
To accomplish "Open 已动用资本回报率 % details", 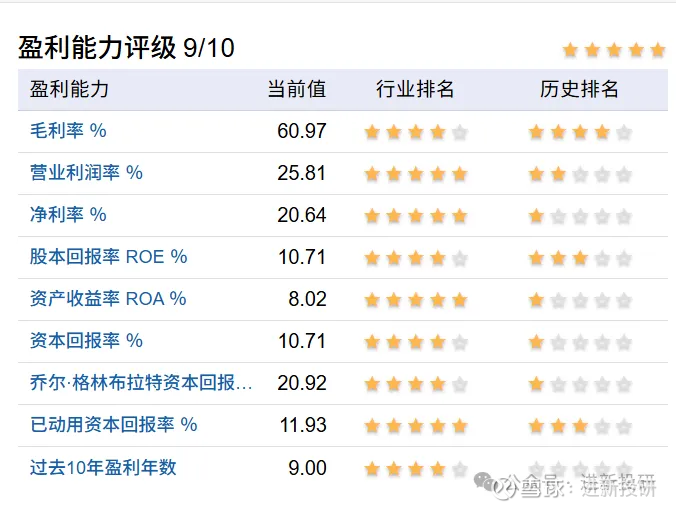I will (114, 424).
